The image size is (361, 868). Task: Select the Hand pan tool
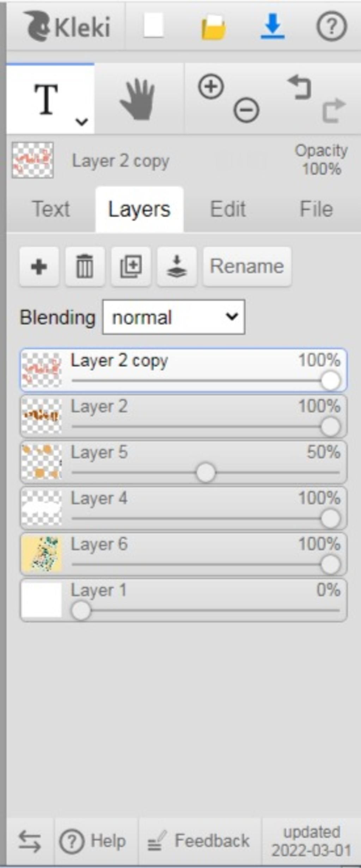(138, 99)
